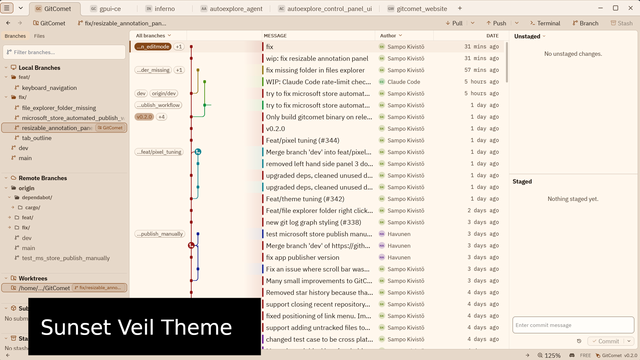Open the Author column dropdown
640x360 pixels.
(x=391, y=36)
